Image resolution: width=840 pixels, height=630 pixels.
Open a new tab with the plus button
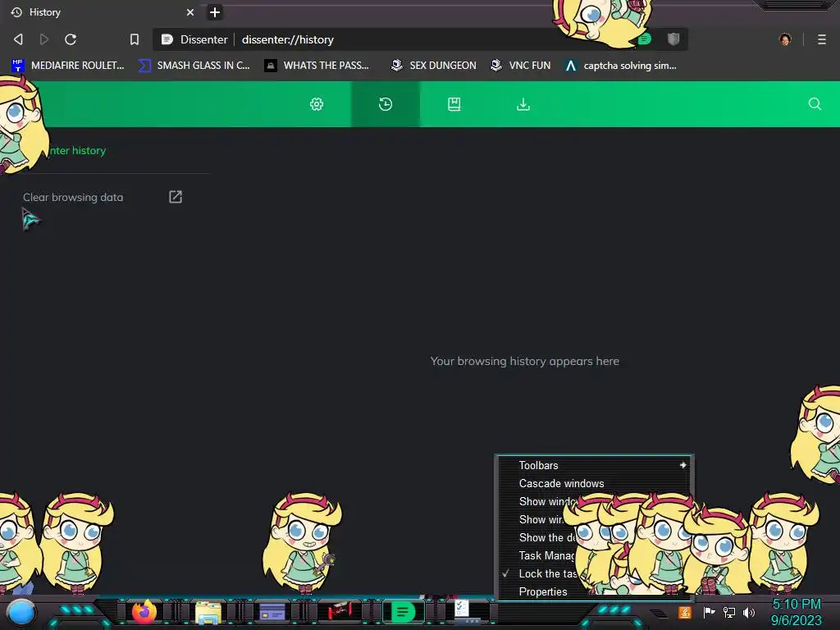point(215,11)
